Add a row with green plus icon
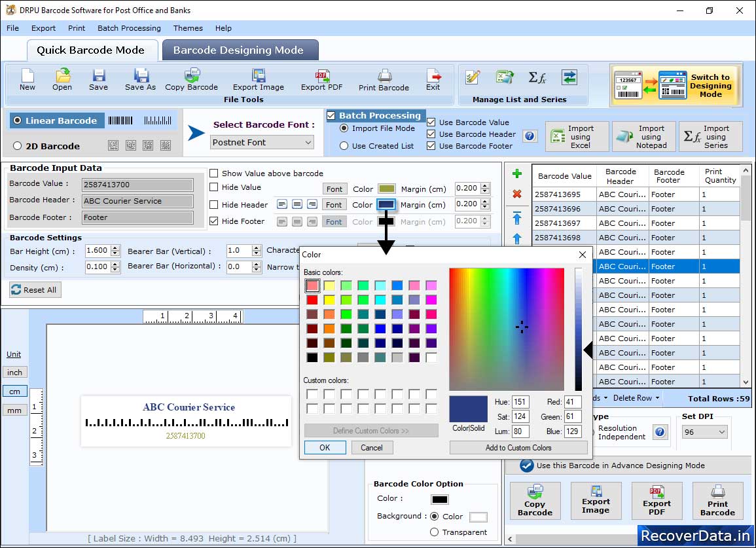 [517, 174]
